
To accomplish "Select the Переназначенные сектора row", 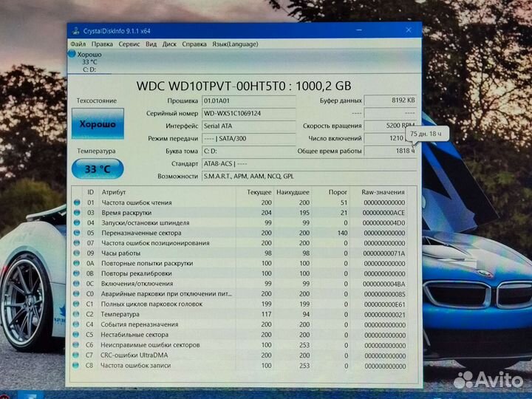I will coord(239,233).
